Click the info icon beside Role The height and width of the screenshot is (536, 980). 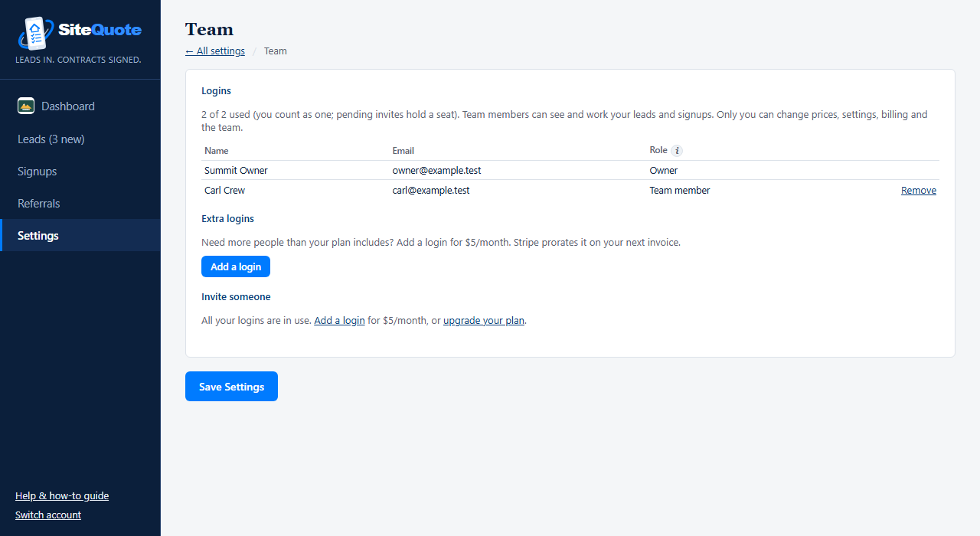click(677, 151)
